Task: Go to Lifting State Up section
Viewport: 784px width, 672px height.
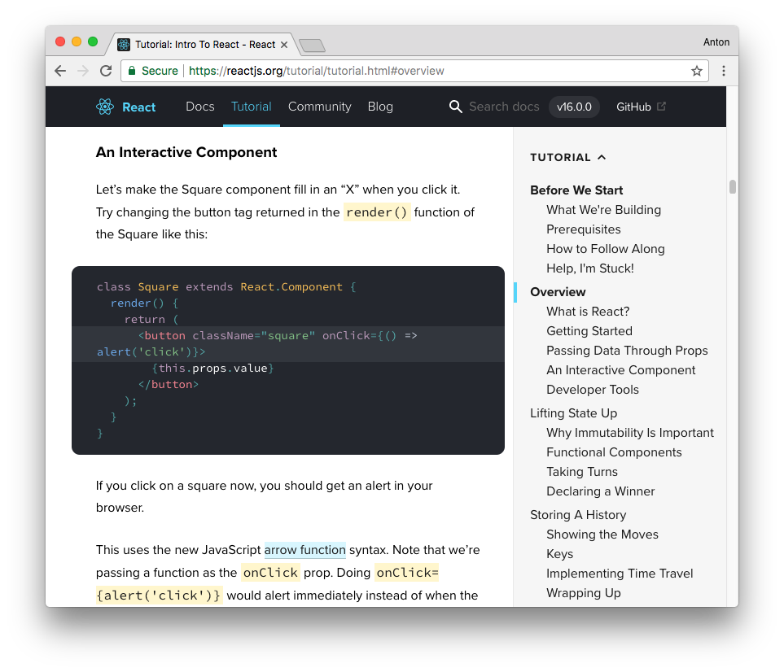Action: pyautogui.click(x=573, y=412)
